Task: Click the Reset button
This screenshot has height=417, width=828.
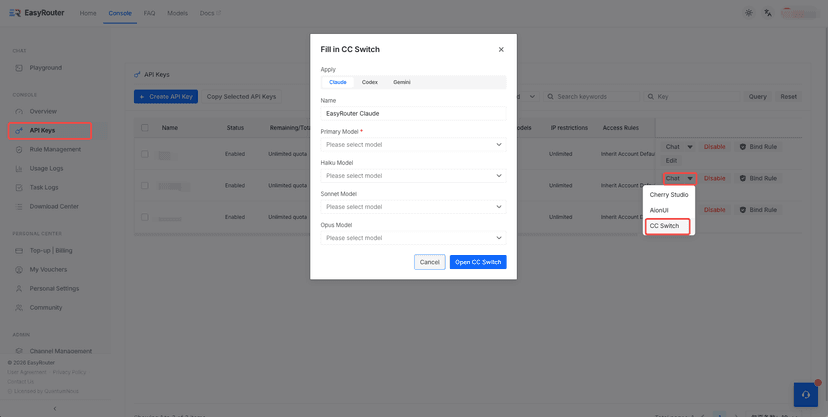Action: point(788,97)
